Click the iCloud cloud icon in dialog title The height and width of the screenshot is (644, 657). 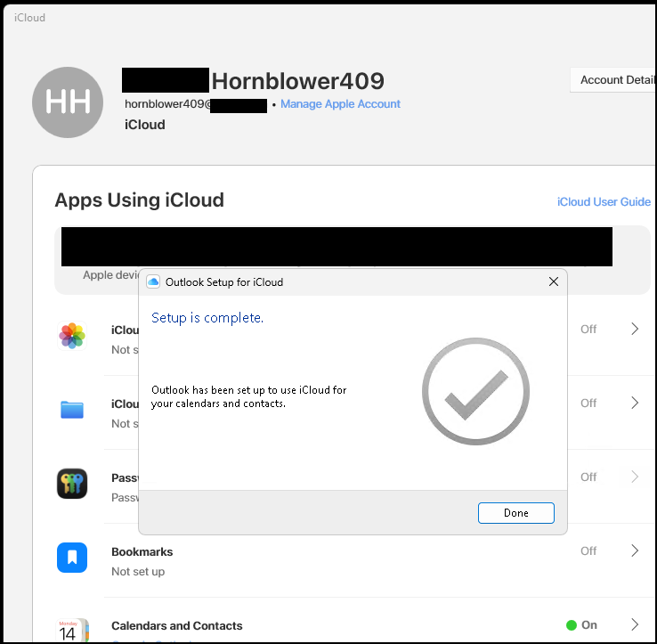[x=153, y=281]
